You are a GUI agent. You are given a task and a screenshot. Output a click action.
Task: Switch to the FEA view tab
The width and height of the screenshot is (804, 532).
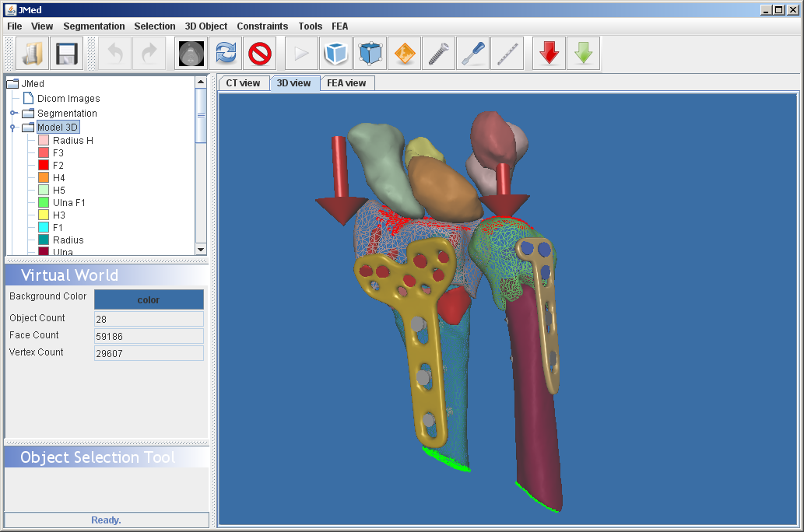pyautogui.click(x=346, y=83)
